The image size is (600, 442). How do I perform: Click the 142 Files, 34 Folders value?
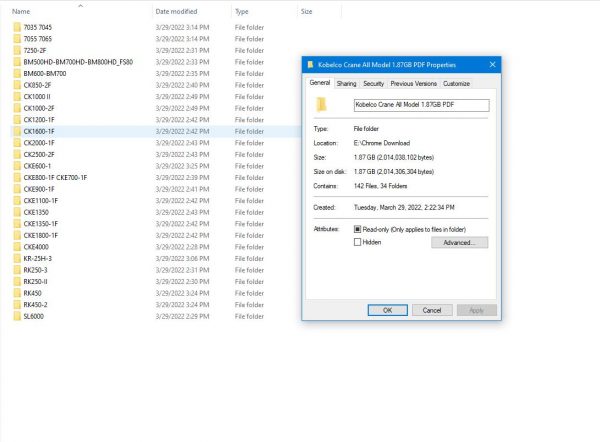pos(380,186)
